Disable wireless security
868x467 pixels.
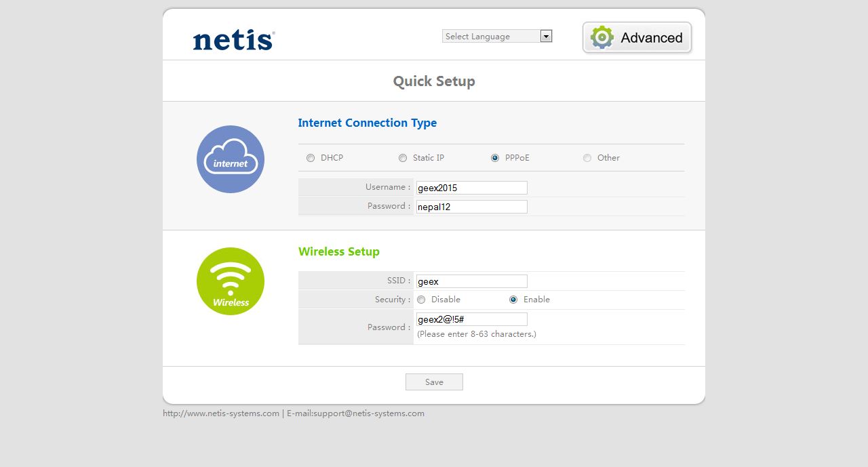pyautogui.click(x=421, y=300)
